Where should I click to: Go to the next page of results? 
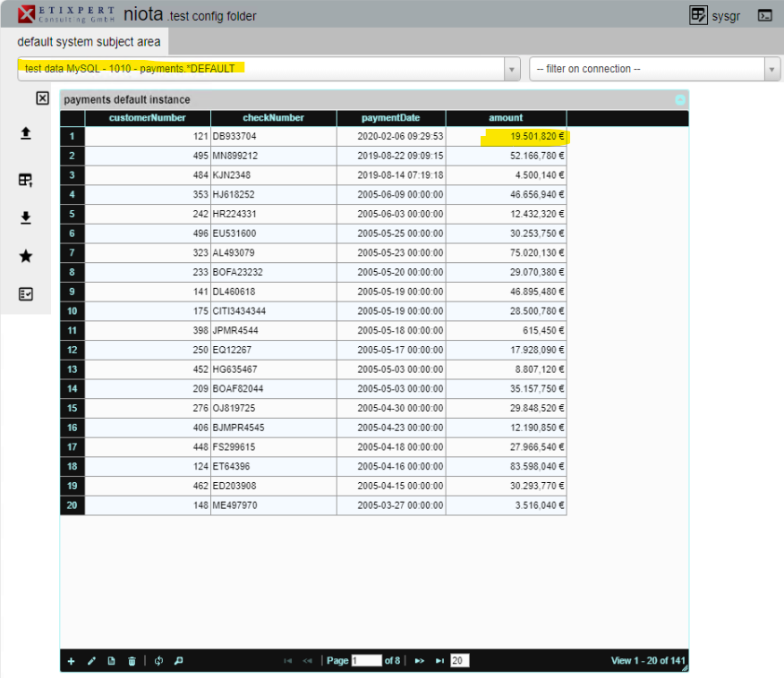point(419,661)
